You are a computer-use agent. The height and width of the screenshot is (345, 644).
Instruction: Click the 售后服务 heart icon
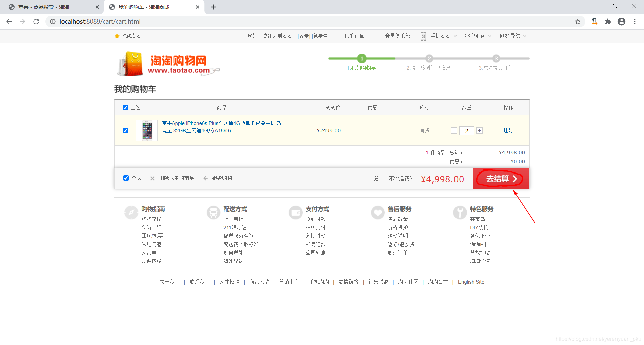[x=378, y=212]
